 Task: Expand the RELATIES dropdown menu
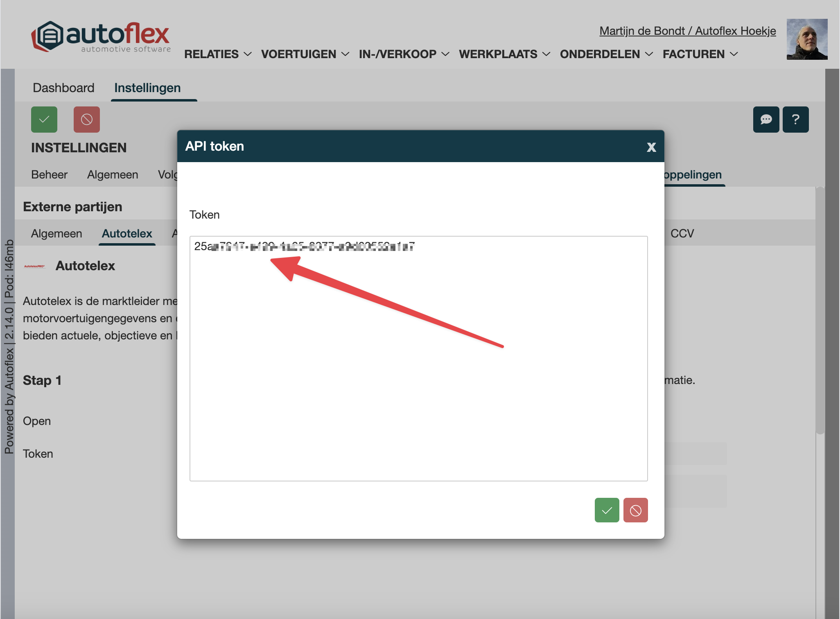click(x=218, y=54)
